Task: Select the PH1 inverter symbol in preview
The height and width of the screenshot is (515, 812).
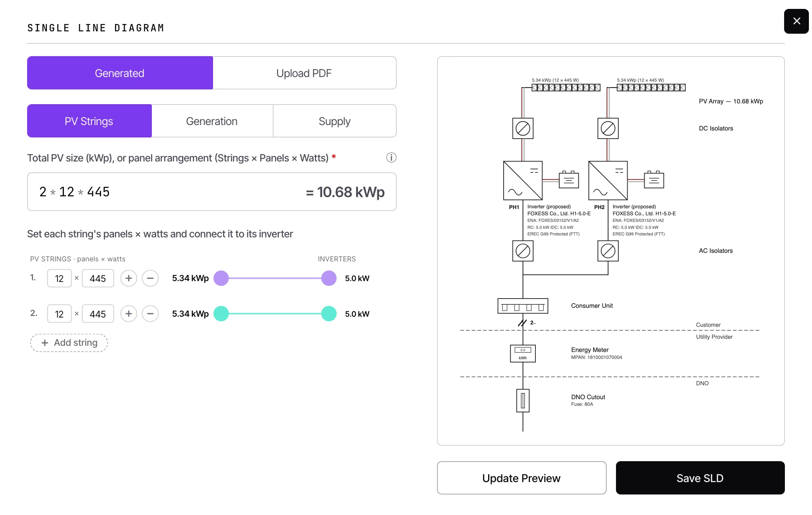Action: (x=523, y=180)
